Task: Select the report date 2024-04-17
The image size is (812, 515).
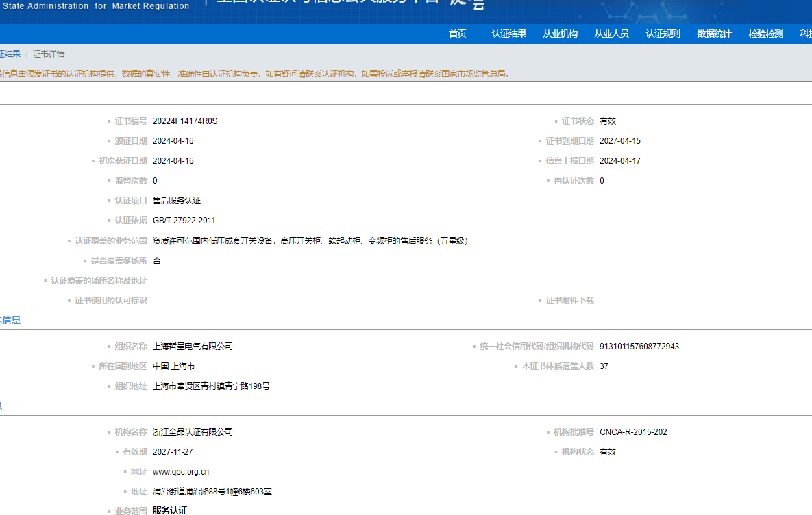Action: (x=620, y=161)
